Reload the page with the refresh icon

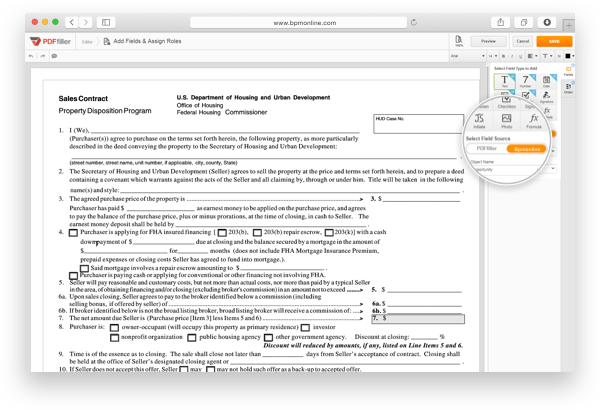pyautogui.click(x=414, y=23)
